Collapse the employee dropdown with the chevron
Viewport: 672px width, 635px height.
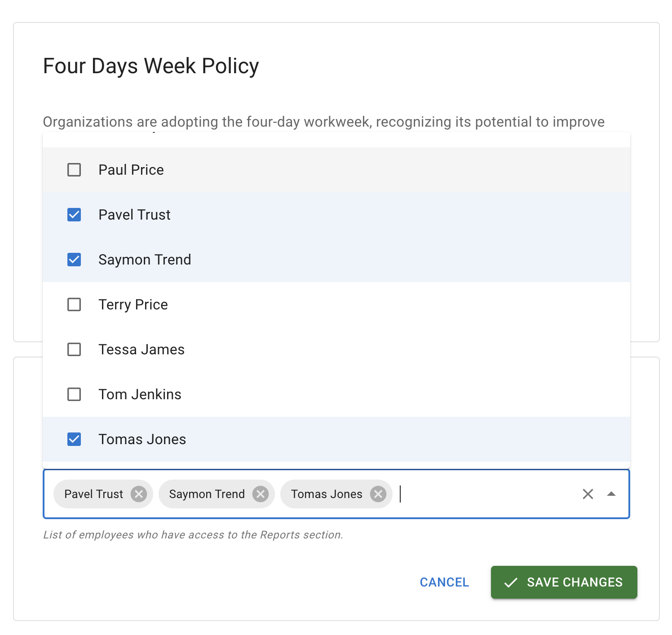click(x=611, y=494)
